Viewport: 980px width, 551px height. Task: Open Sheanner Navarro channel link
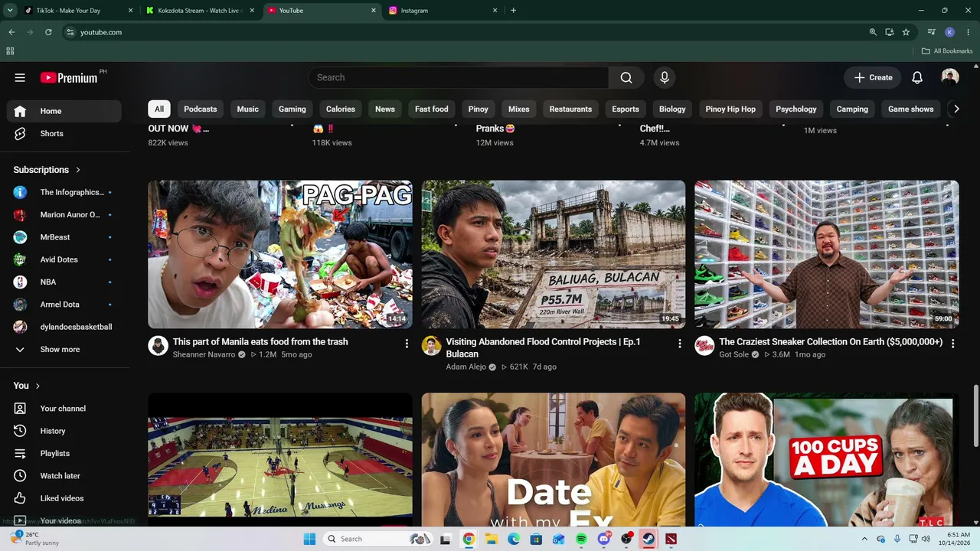tap(204, 354)
